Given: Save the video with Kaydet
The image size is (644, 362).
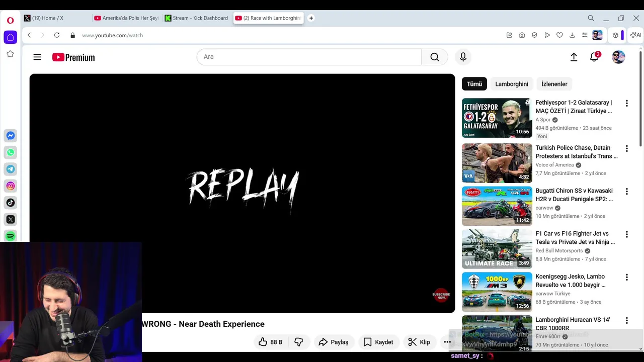Looking at the screenshot, I should (x=378, y=342).
